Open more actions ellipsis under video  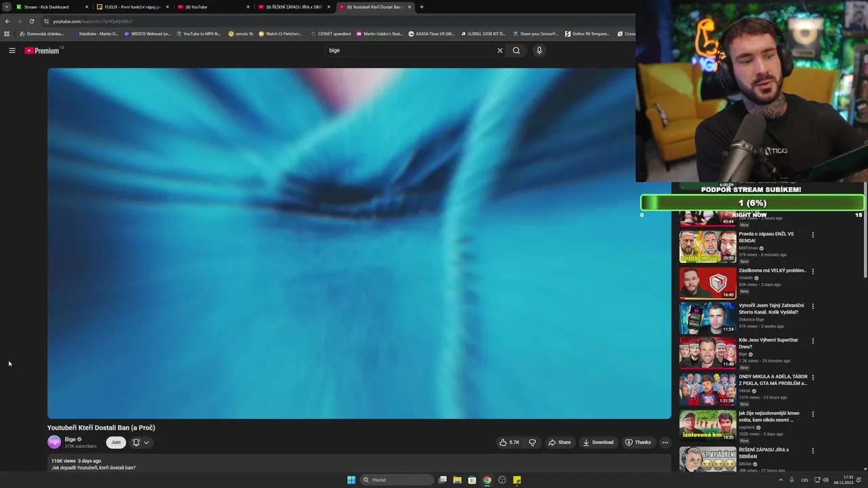pos(665,443)
